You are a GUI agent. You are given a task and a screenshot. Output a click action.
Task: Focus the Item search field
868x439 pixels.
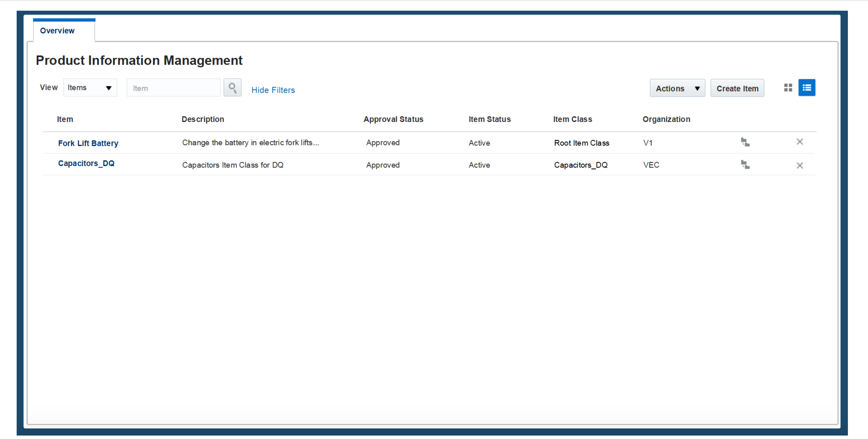[x=173, y=88]
